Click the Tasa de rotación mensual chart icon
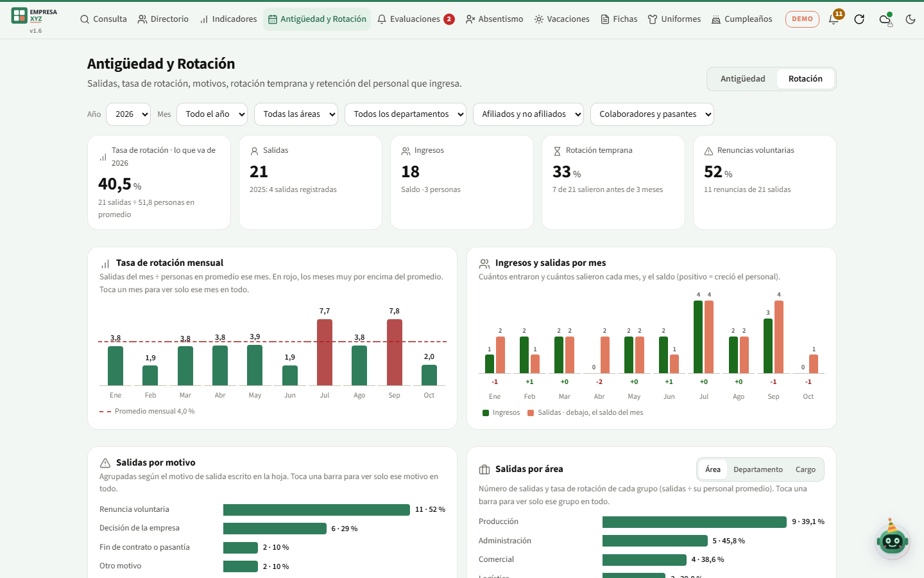Screen dimensions: 924x578 pos(105,263)
